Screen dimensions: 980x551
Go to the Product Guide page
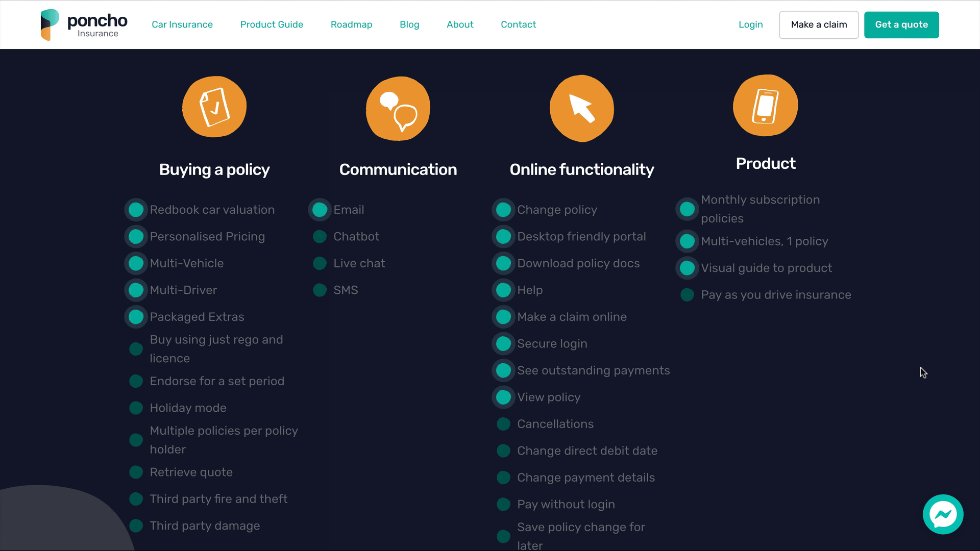(272, 24)
